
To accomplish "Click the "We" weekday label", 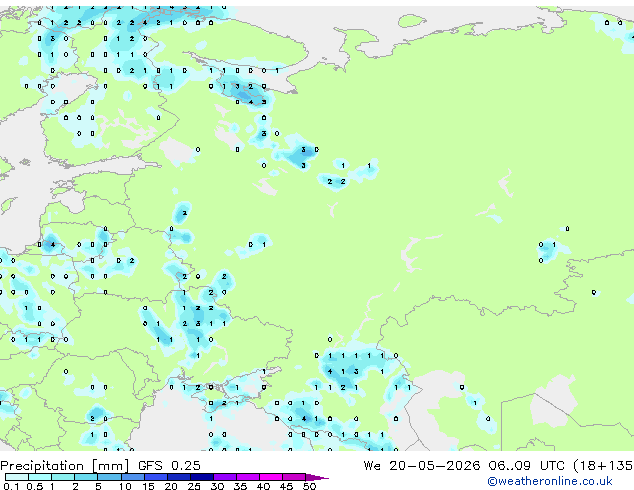I will tap(372, 466).
